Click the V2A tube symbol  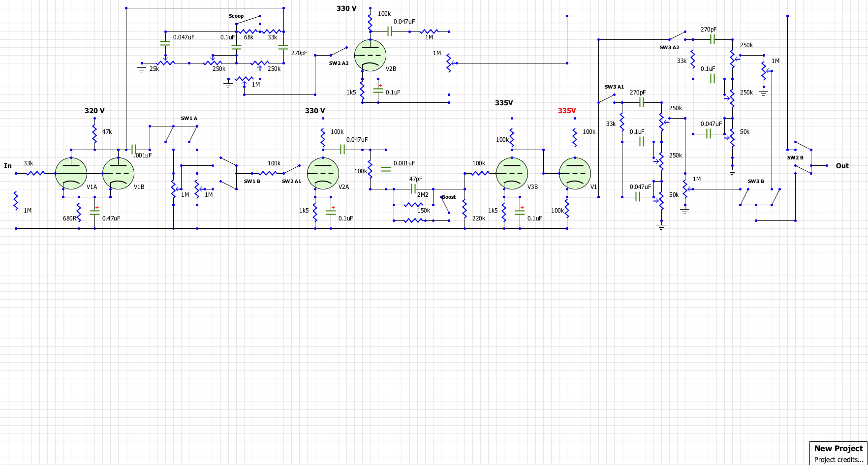click(x=323, y=173)
